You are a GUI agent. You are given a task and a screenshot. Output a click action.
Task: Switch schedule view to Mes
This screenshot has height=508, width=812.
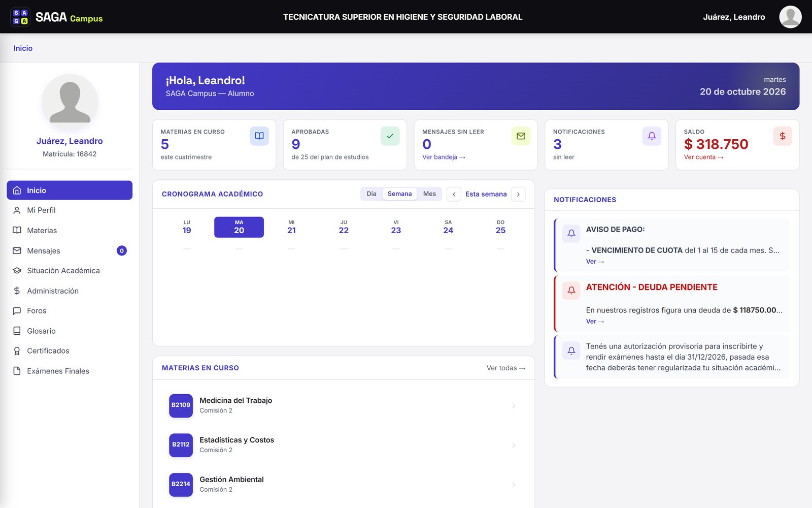coord(429,194)
